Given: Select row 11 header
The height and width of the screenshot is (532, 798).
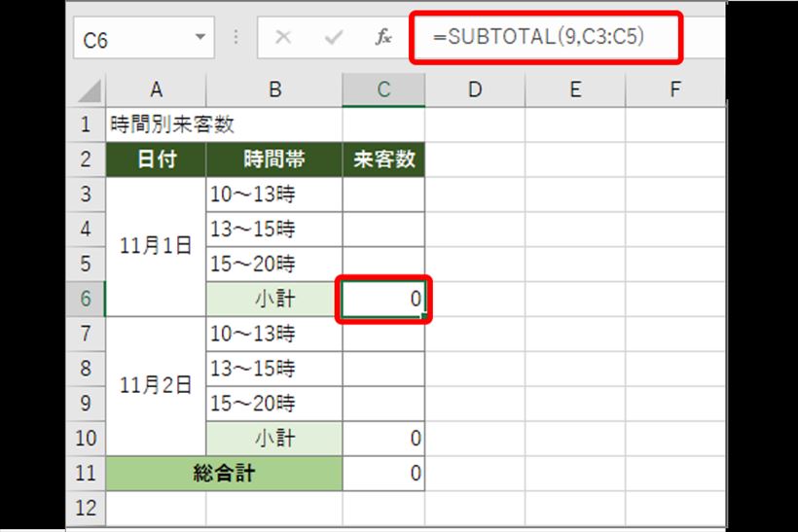Looking at the screenshot, I should click(86, 474).
